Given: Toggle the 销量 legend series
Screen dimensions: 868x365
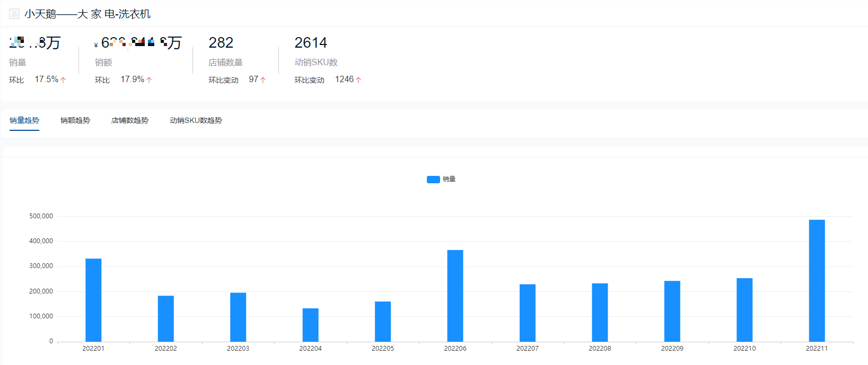Looking at the screenshot, I should pos(441,180).
